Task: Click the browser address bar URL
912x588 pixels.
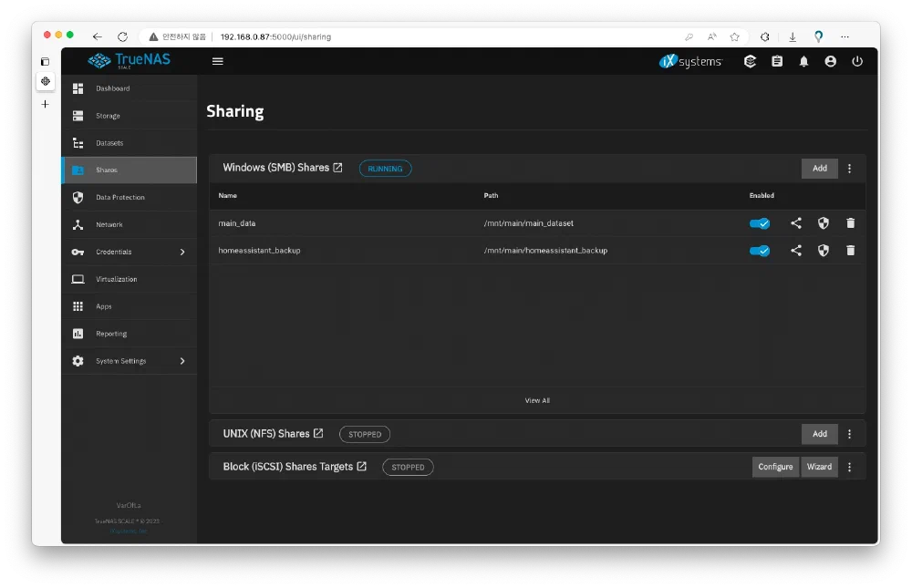Action: [275, 37]
